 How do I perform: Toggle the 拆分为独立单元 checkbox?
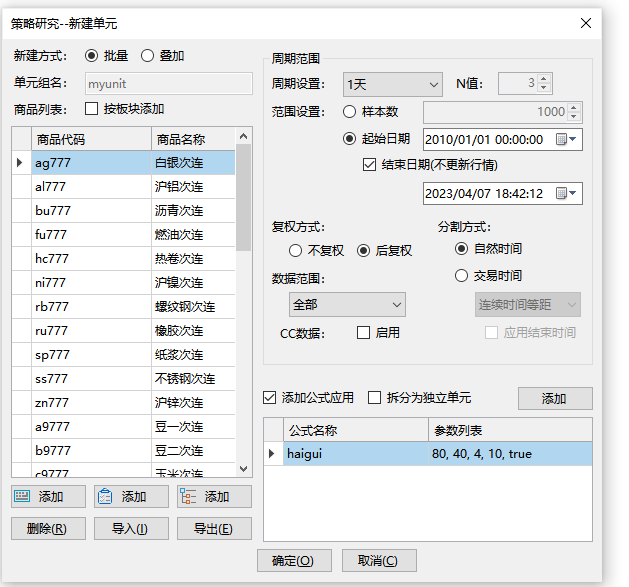pyautogui.click(x=375, y=398)
